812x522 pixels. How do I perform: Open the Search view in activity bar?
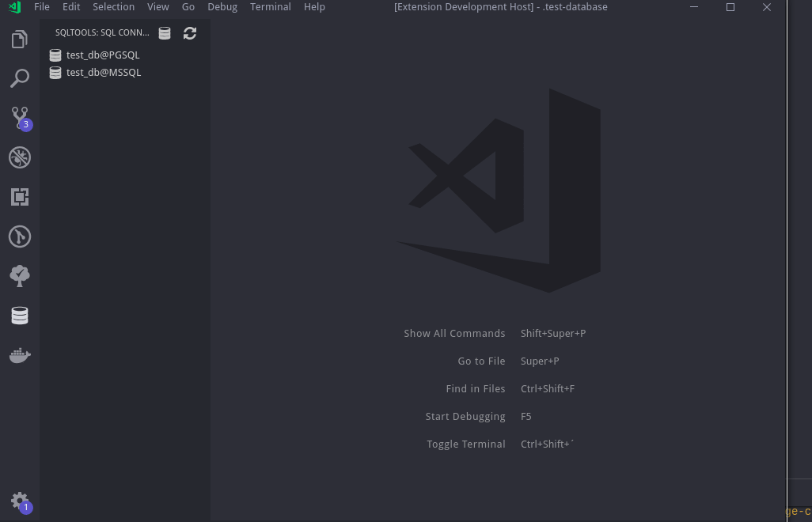(20, 78)
